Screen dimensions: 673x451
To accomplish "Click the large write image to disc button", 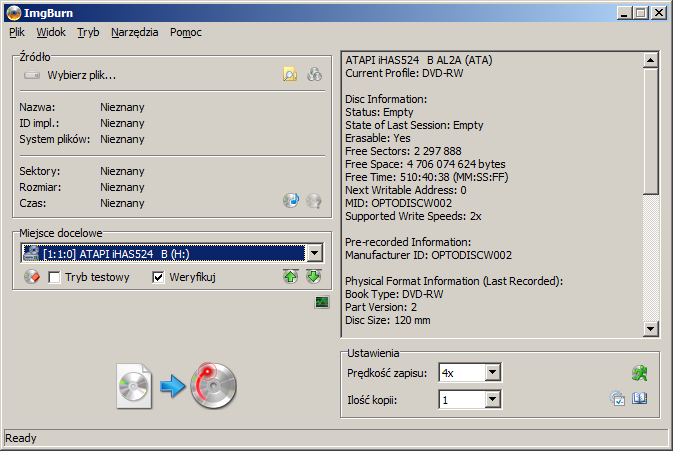I will [177, 386].
